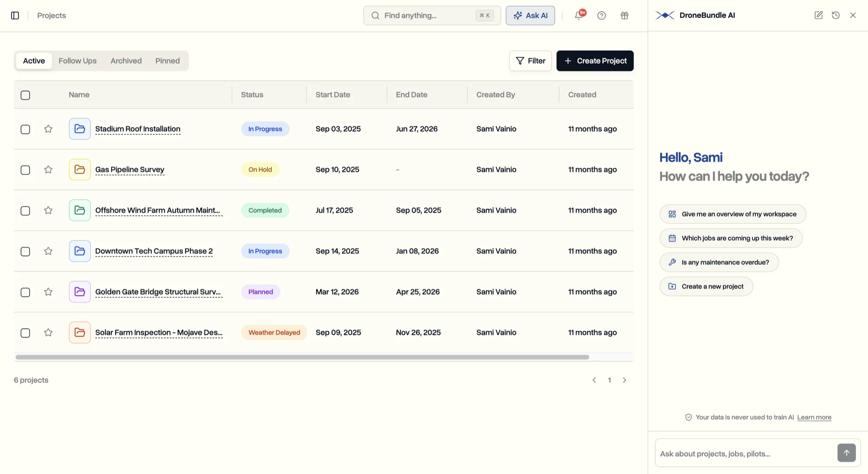
Task: Focus the Find anything search field
Action: [432, 16]
